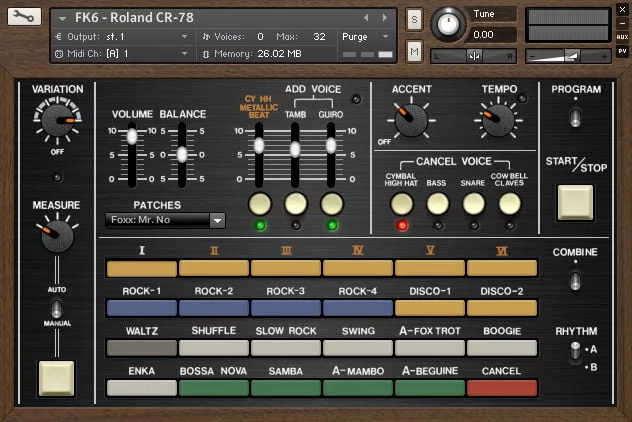Click the red Cancel pad
Screen dimensions: 632x422
coord(502,388)
